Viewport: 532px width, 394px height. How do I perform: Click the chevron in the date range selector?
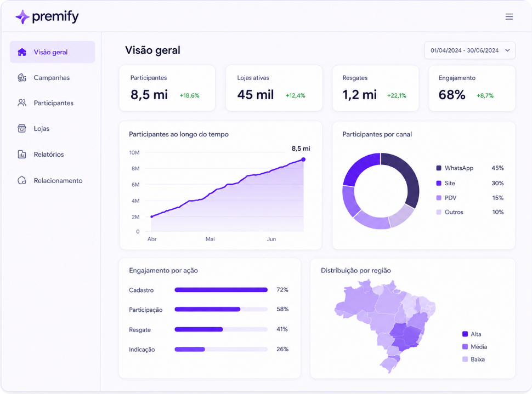507,50
